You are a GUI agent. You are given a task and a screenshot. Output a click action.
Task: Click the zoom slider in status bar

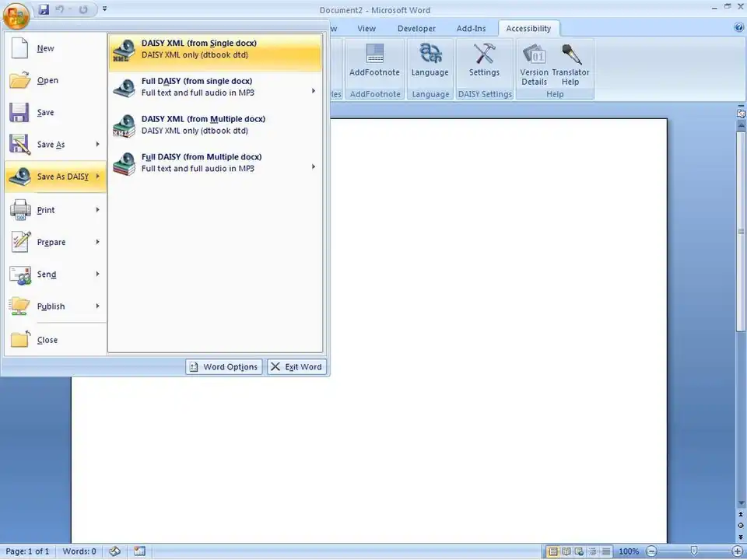point(694,551)
